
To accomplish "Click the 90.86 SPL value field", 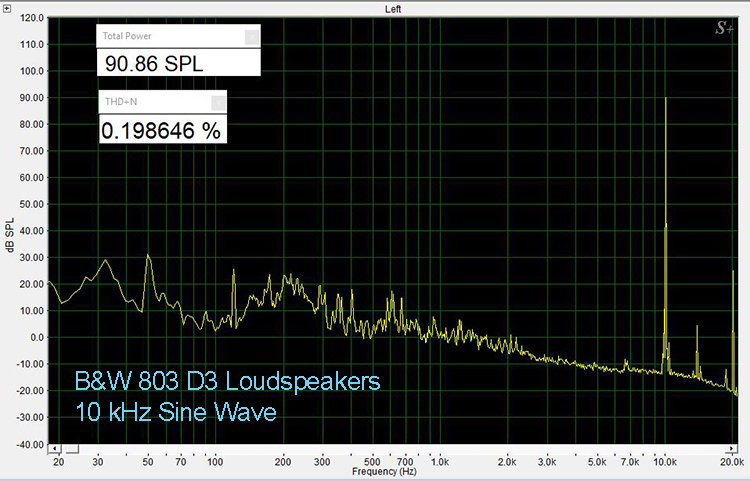I will [178, 62].
